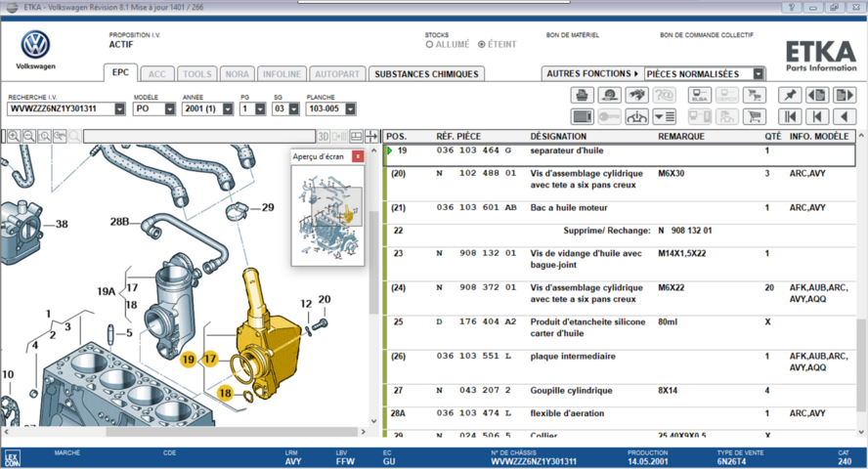Toggle the screen overview layout icon

pyautogui.click(x=357, y=136)
